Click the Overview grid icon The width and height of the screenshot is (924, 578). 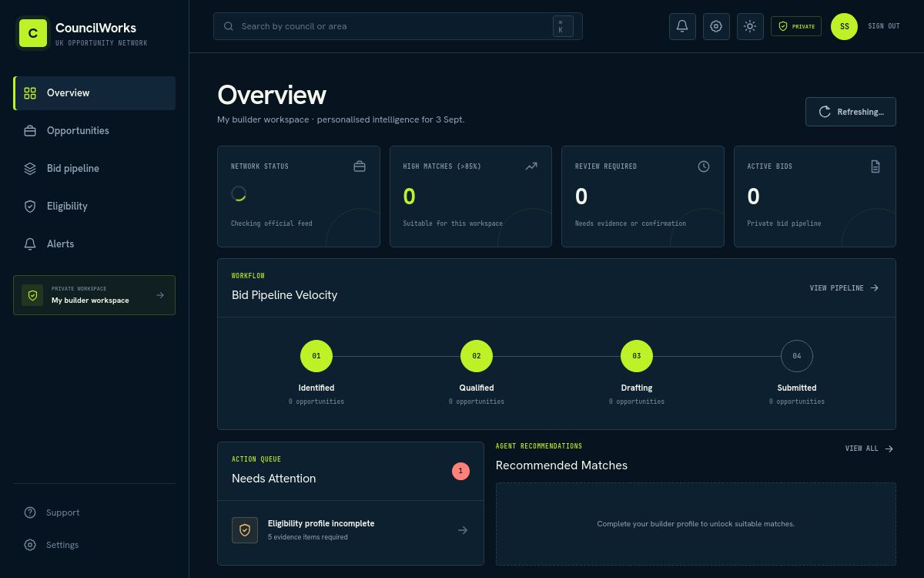tap(30, 93)
